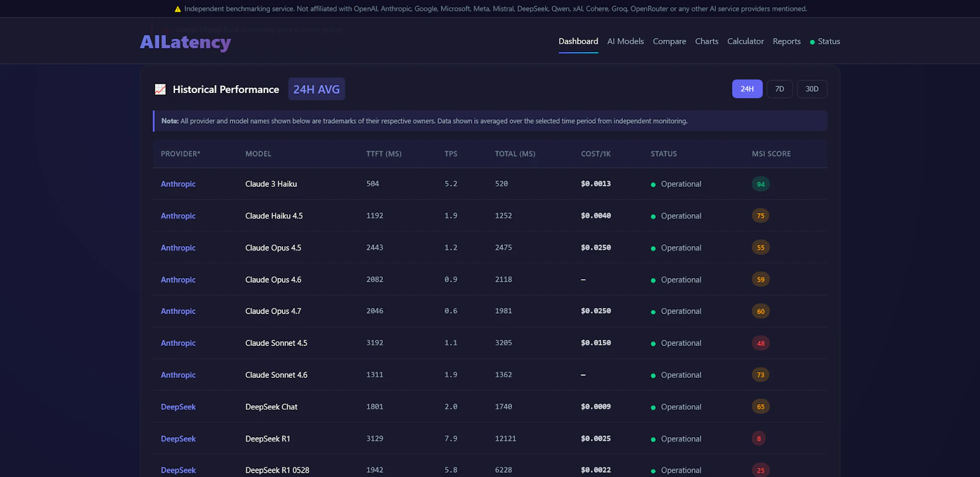Viewport: 980px width, 477px height.
Task: Switch to the 30D time range
Action: pos(812,89)
